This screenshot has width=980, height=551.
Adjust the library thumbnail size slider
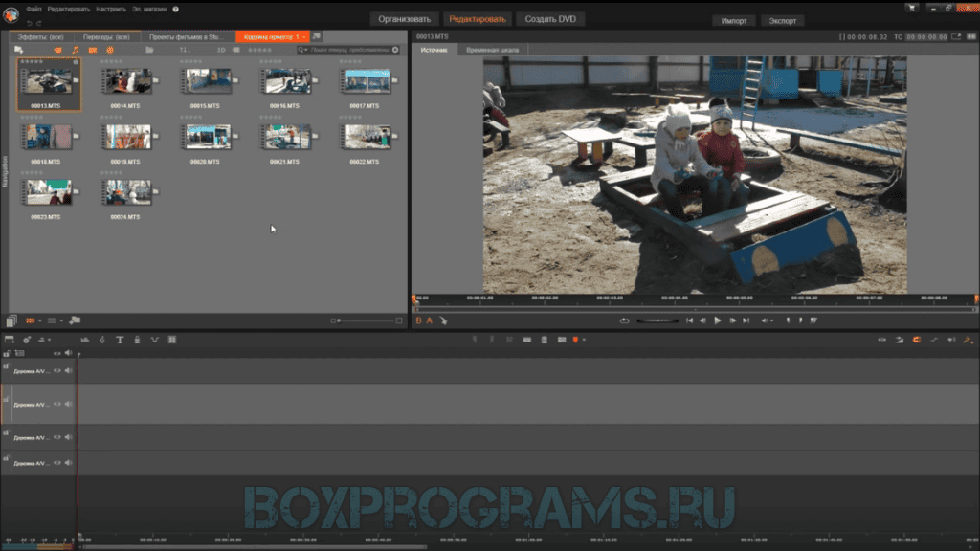[367, 320]
